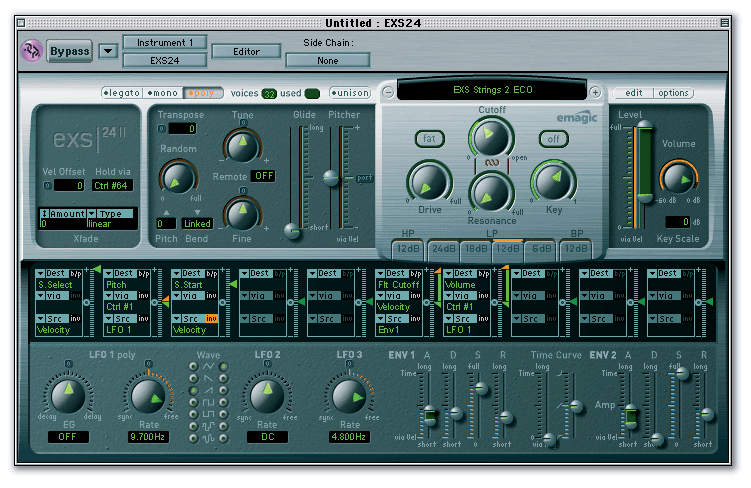Select stepped random wave for LFO 2
Screen dimensions: 751x488
[x=224, y=426]
